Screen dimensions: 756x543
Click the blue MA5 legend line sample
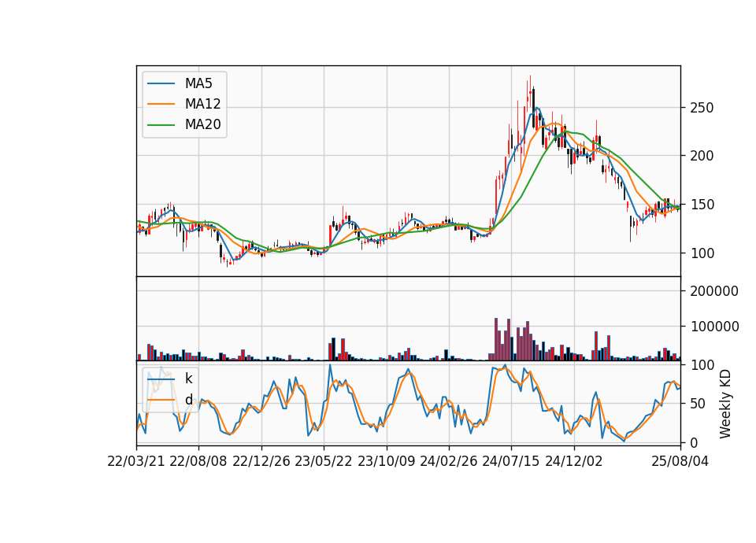tap(161, 83)
